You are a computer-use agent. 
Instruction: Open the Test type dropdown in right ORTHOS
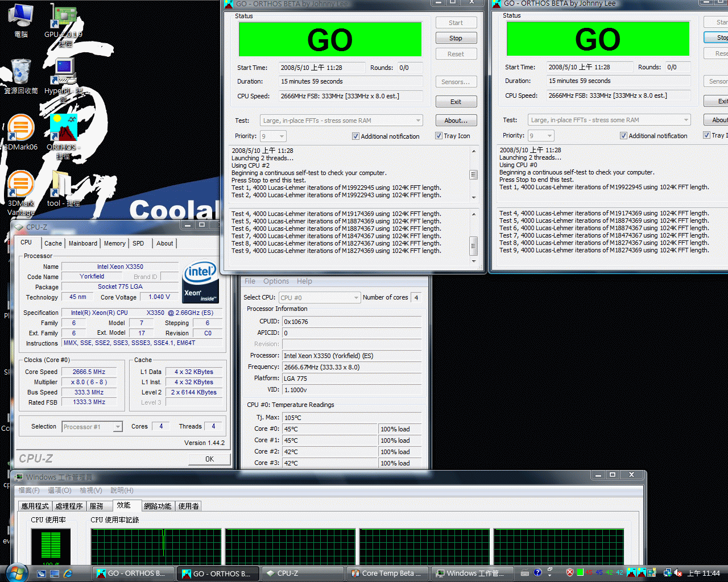pos(609,120)
